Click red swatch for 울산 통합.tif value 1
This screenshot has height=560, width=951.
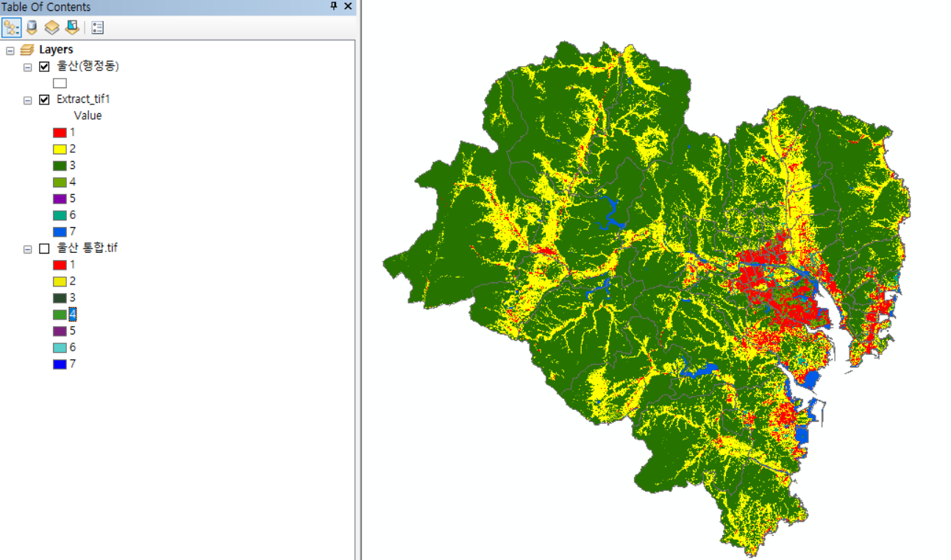tap(60, 265)
